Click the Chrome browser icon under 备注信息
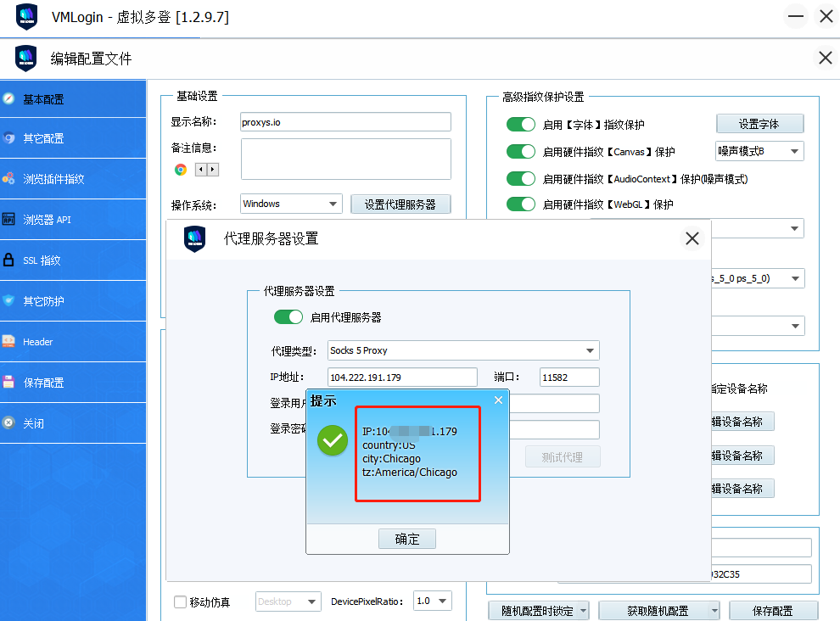Screen dimensions: 840x621 (x=181, y=170)
